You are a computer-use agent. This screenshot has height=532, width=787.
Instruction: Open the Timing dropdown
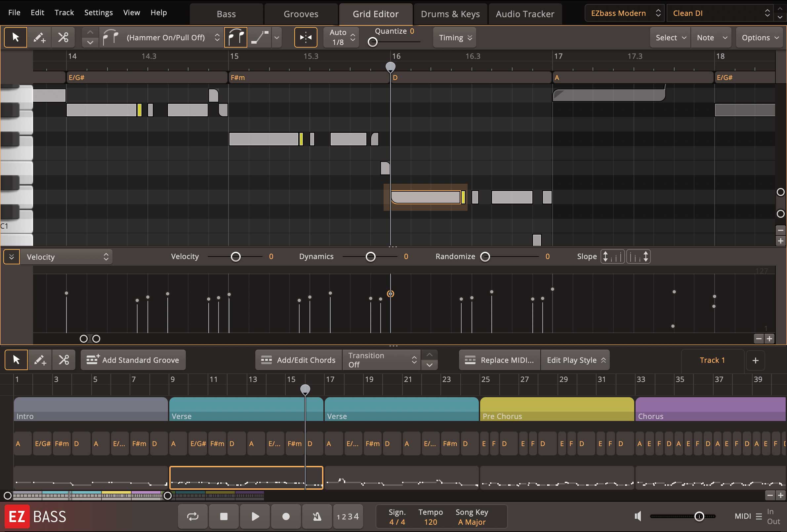pos(455,38)
